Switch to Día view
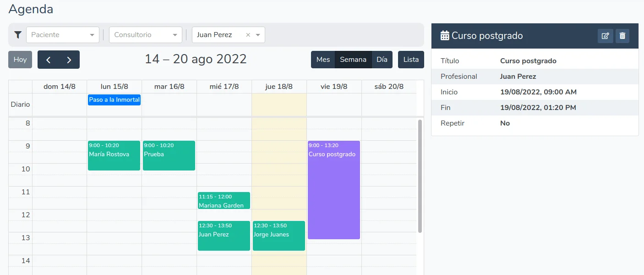The height and width of the screenshot is (275, 644). [382, 60]
